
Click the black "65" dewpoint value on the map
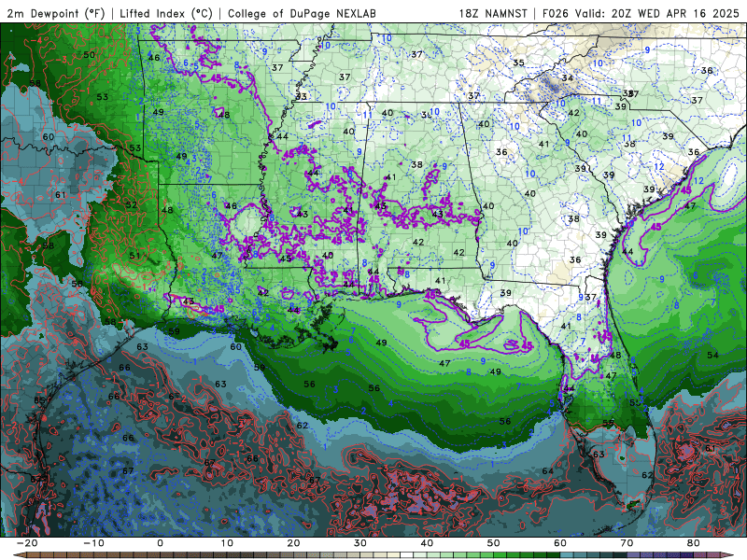(39, 400)
